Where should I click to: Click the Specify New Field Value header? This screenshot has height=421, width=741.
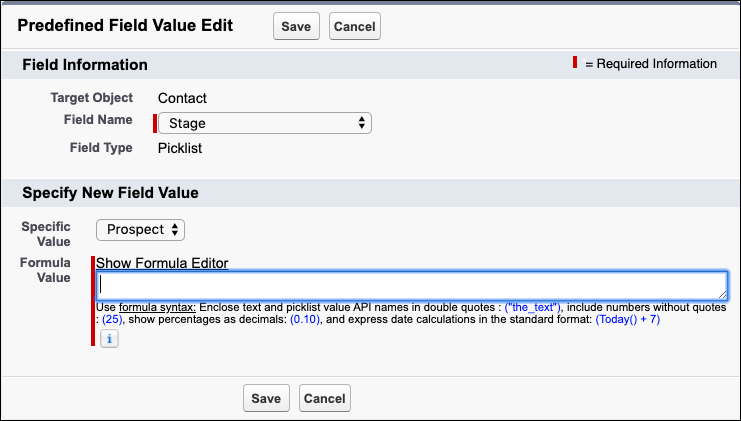tap(110, 192)
